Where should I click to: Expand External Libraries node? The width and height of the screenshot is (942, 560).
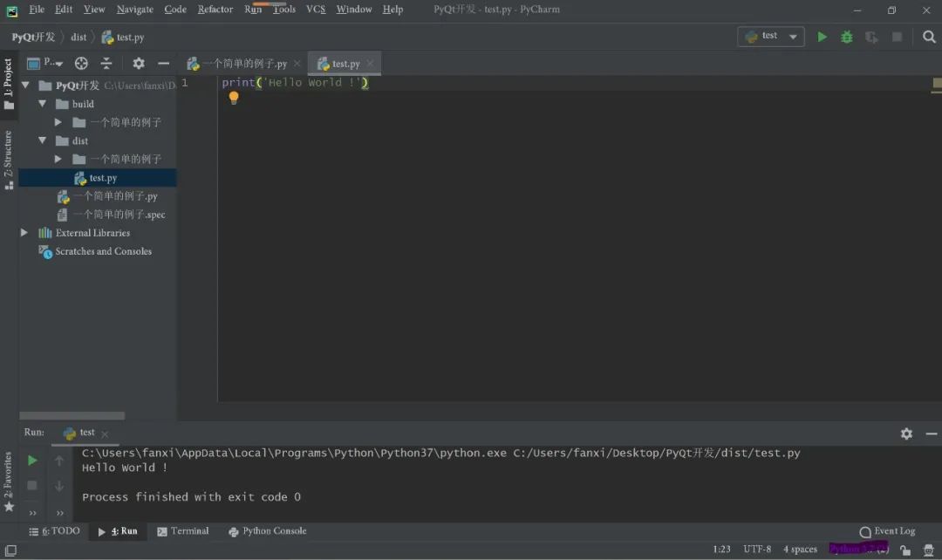[24, 233]
